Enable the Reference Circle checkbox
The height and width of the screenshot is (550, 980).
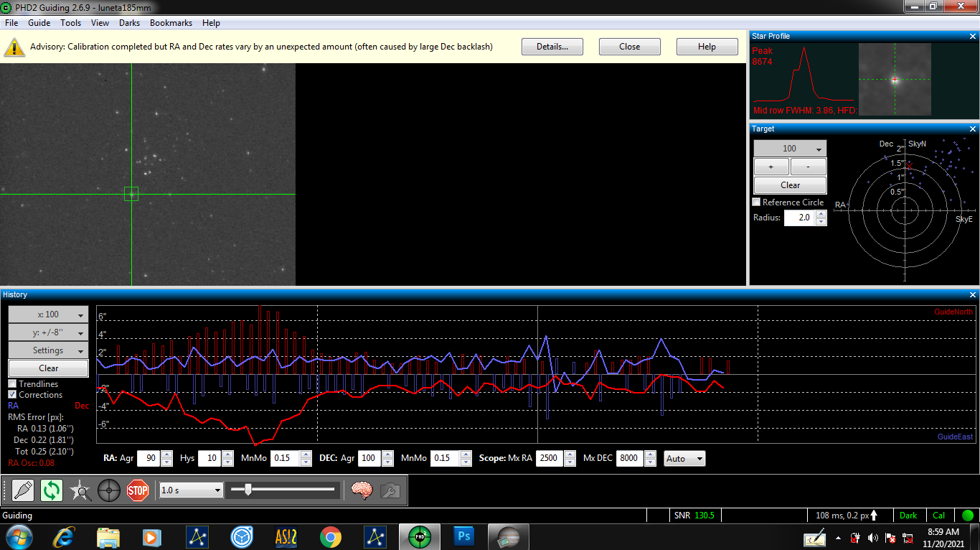pos(756,202)
